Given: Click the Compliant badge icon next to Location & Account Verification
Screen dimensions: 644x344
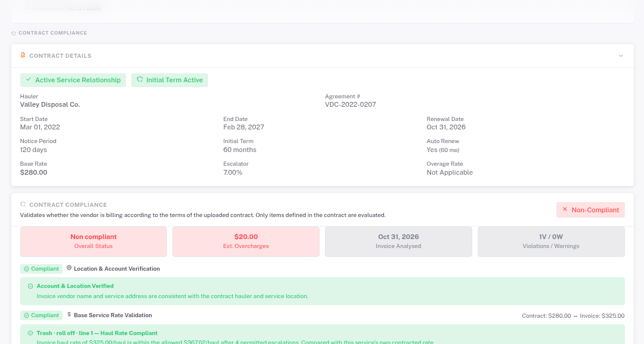Looking at the screenshot, I should (26, 269).
